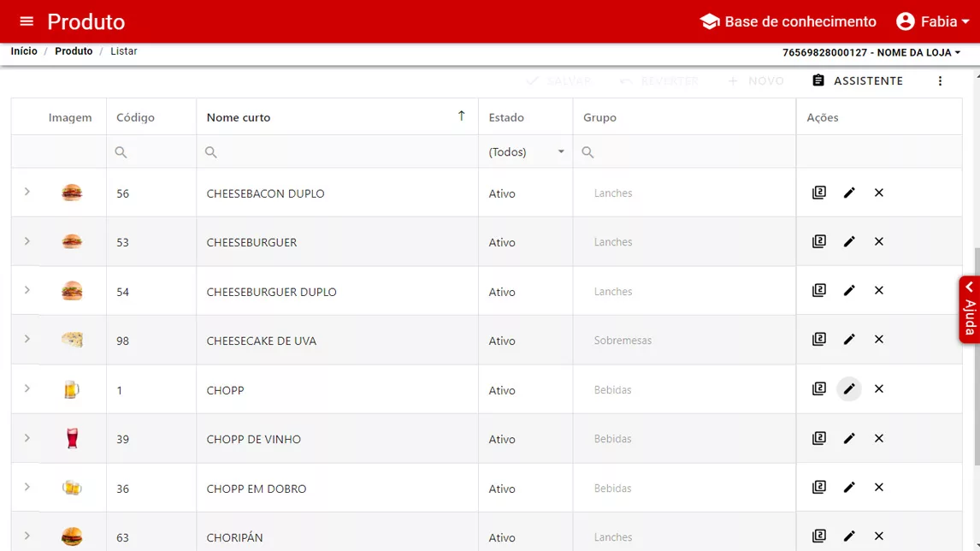Duplicate the CHOPP EM DOBRO product
This screenshot has width=980, height=551.
pos(818,487)
